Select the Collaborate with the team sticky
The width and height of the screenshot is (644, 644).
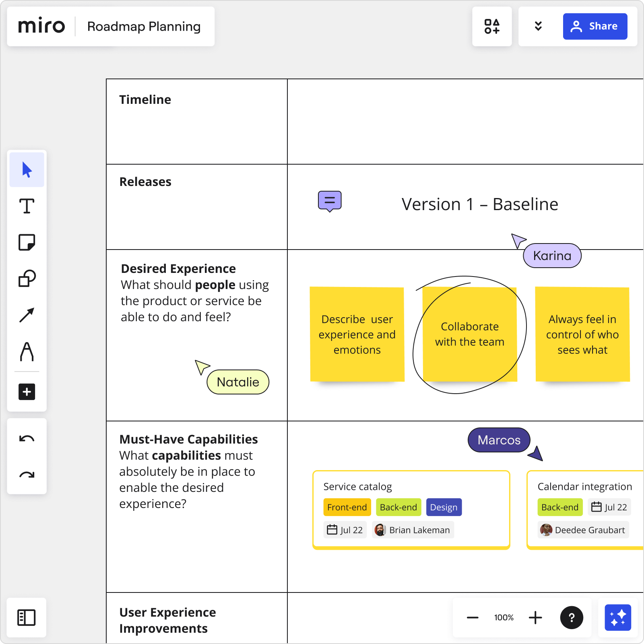tap(470, 334)
